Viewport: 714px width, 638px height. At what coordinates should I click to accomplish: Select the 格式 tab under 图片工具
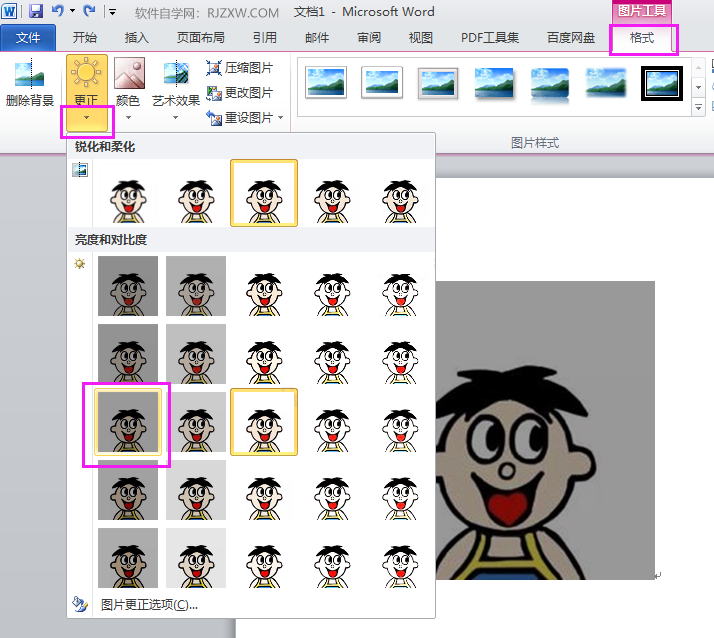pos(642,38)
